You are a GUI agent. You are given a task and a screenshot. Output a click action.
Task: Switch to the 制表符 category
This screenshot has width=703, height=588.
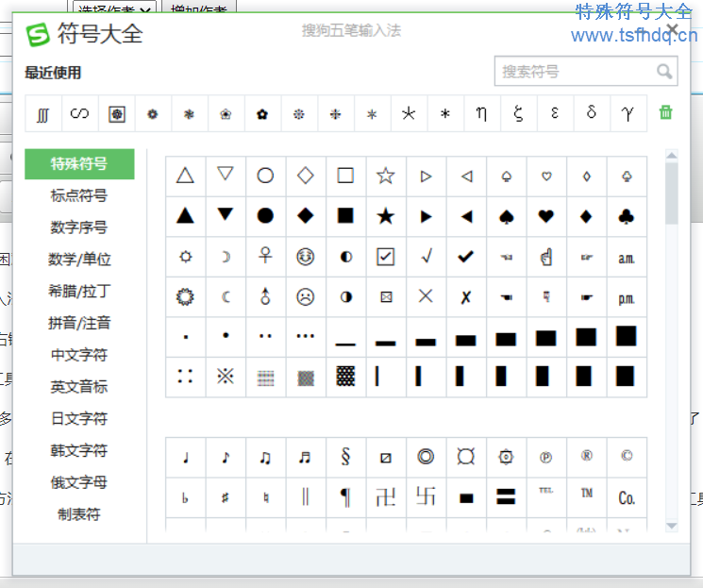click(79, 514)
